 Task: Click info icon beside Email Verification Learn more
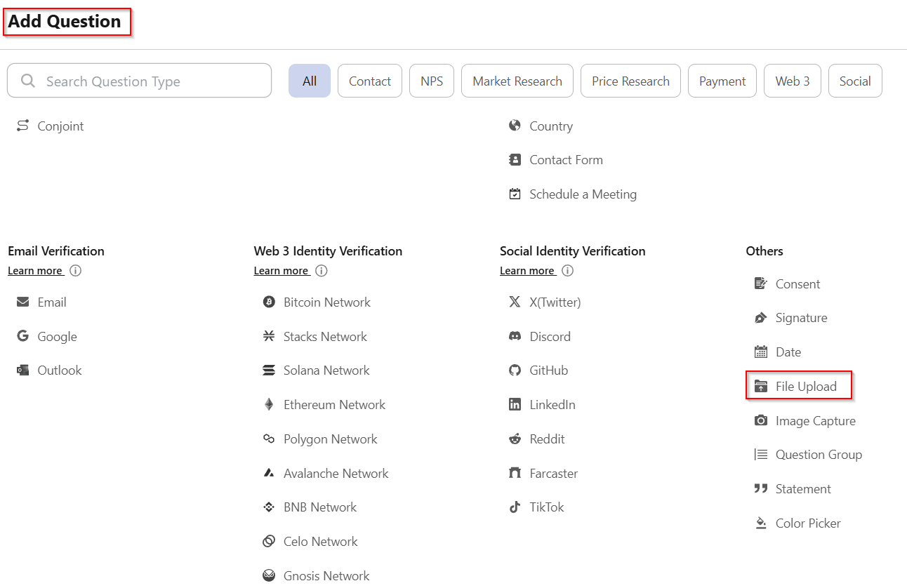pyautogui.click(x=75, y=270)
